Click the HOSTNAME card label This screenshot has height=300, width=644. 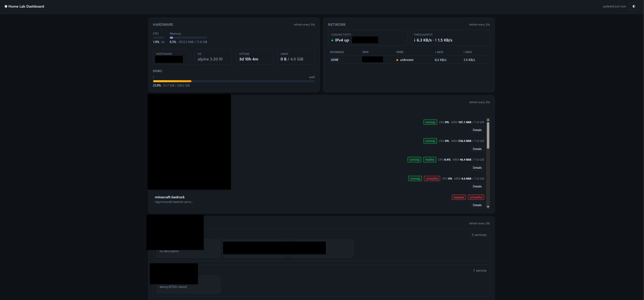coord(164,54)
